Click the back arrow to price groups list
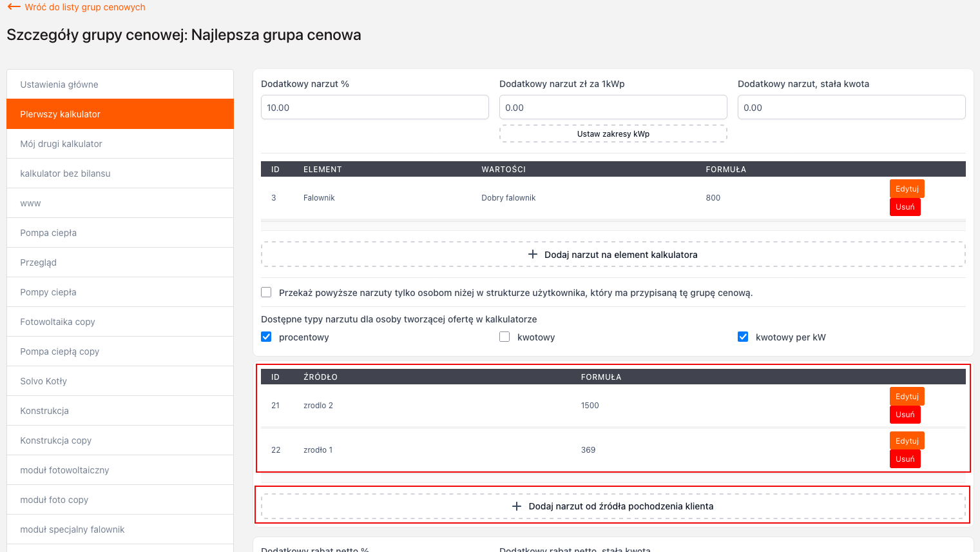The height and width of the screenshot is (552, 980). 14,7
